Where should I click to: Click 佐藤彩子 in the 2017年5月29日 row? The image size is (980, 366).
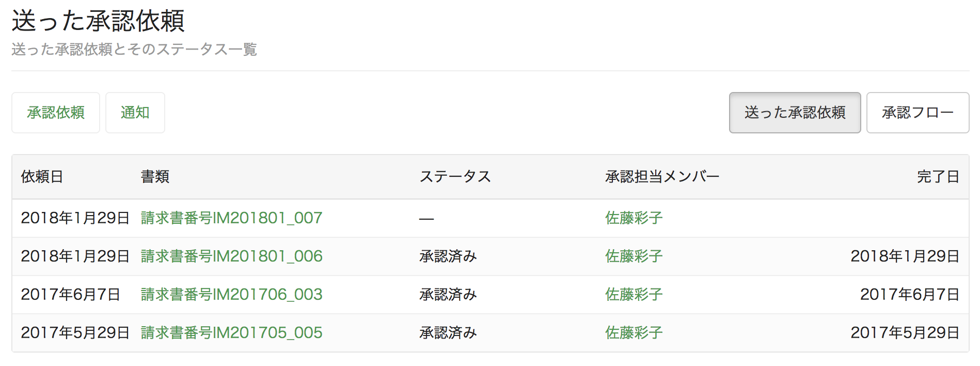[634, 333]
